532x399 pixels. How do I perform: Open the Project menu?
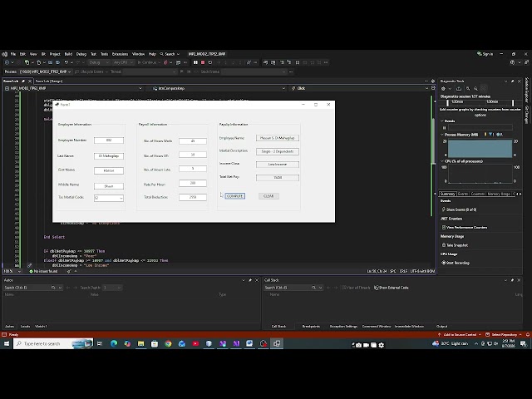(55, 54)
